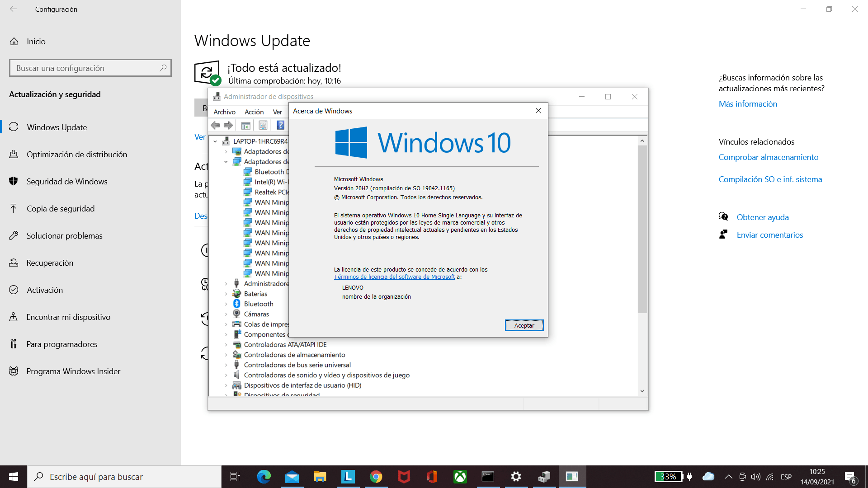The height and width of the screenshot is (488, 868).
Task: Click the Buscar una configuración input field
Action: click(x=90, y=67)
